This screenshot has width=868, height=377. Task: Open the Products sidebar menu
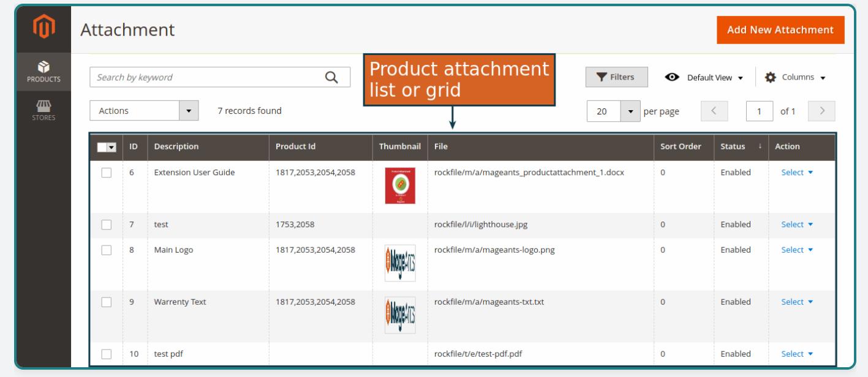[x=43, y=72]
